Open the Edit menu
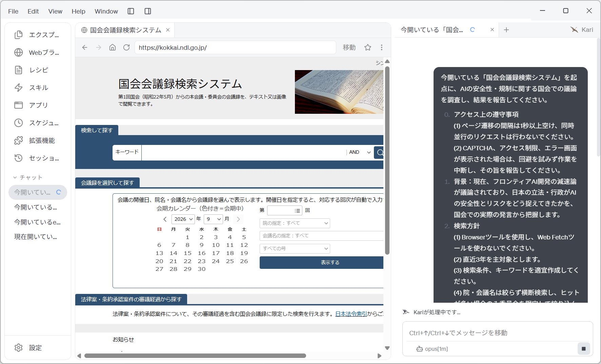This screenshot has width=601, height=364. [x=33, y=11]
